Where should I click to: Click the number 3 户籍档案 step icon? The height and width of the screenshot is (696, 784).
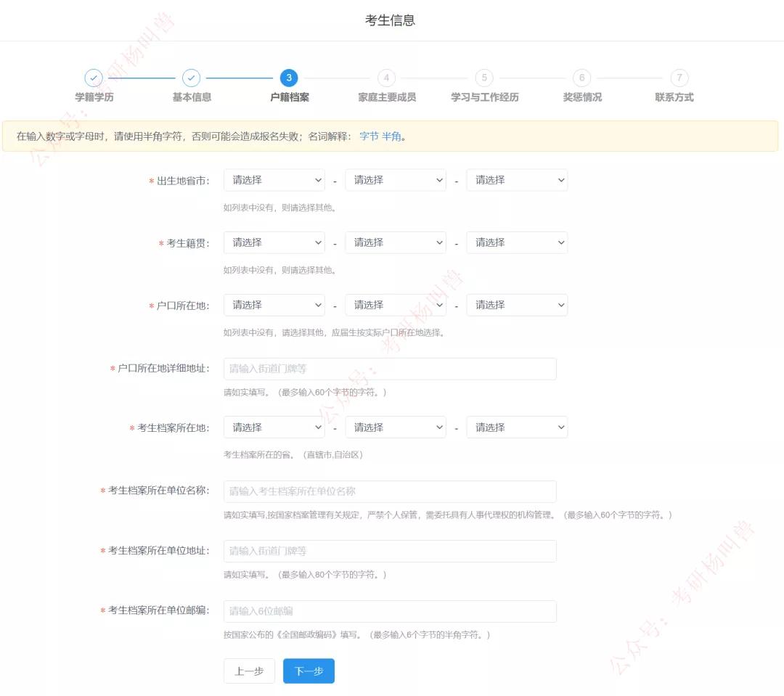pyautogui.click(x=288, y=78)
